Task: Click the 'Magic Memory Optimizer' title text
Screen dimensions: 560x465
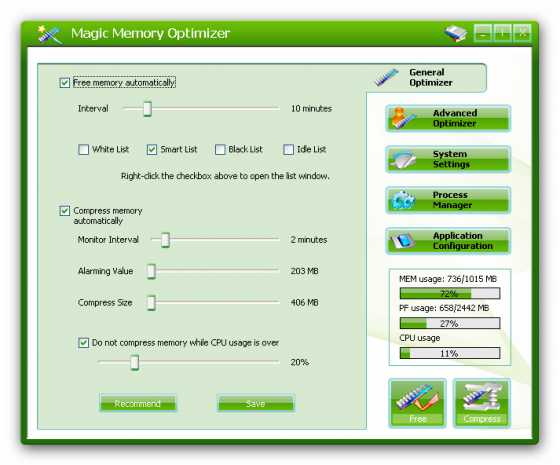Action: (x=150, y=33)
